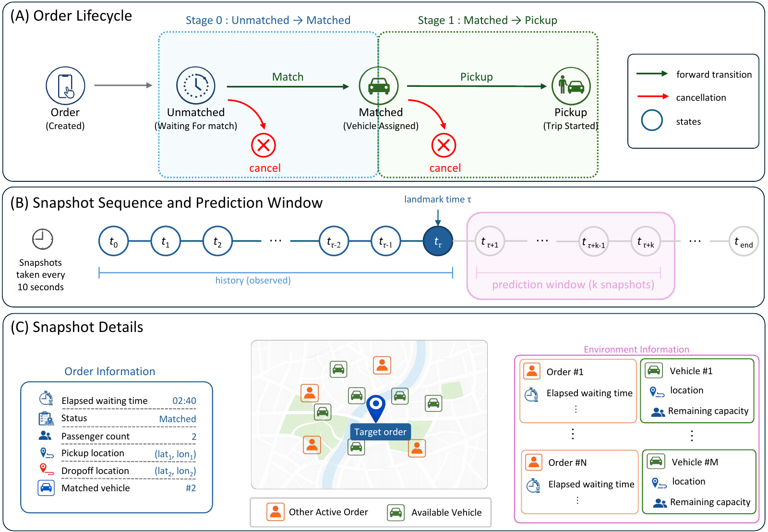Select the filled landmark node tτ
This screenshot has width=768, height=532.
click(x=438, y=241)
